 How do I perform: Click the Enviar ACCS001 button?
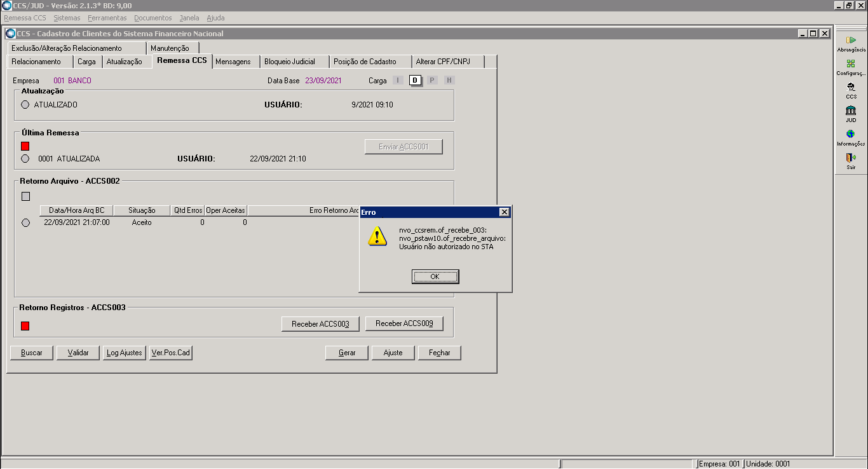(x=403, y=147)
